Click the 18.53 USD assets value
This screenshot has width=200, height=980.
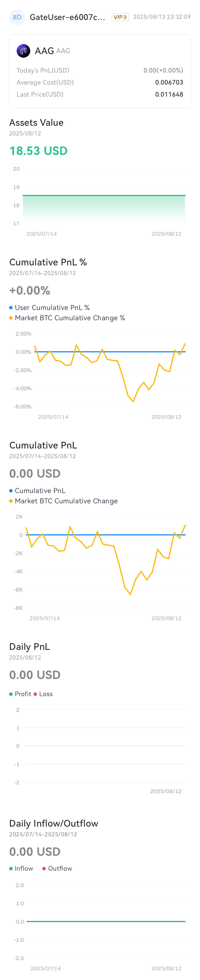pyautogui.click(x=38, y=151)
